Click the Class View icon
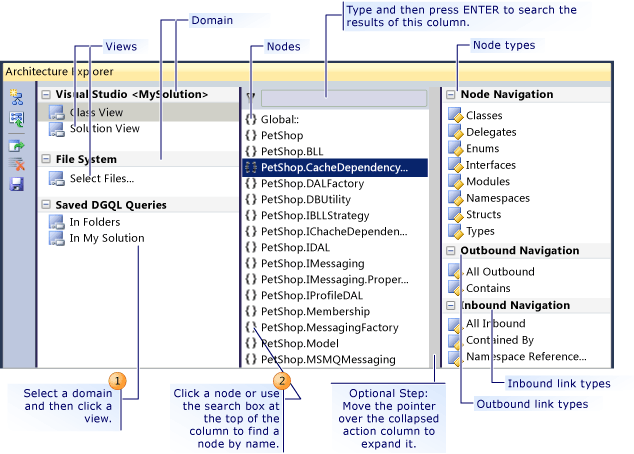Image resolution: width=634 pixels, height=454 pixels. pos(57,112)
